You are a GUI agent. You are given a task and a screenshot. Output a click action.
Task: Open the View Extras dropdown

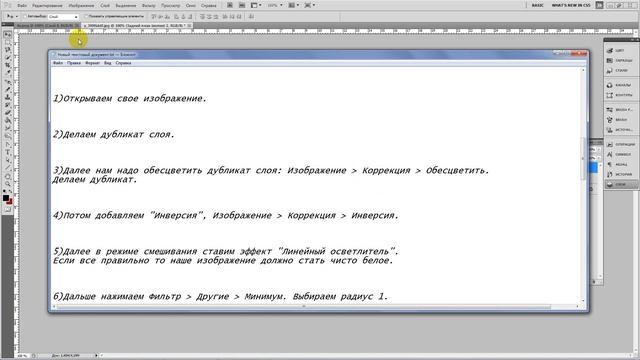(256, 5)
